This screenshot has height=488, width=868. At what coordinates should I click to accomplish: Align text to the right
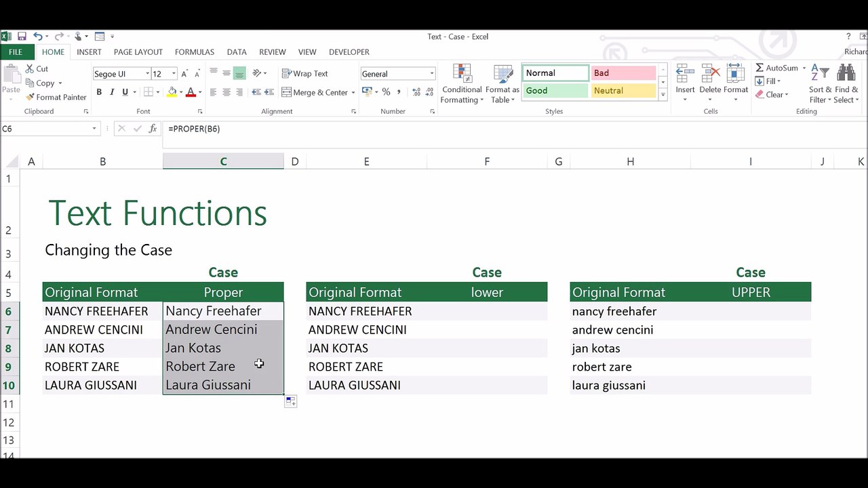coord(239,92)
